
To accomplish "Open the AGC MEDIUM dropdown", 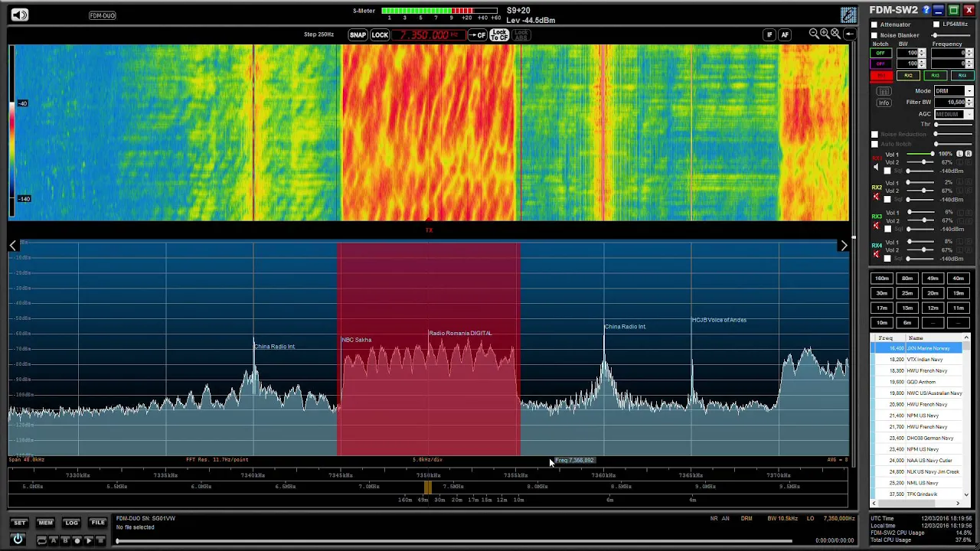I will tap(954, 114).
